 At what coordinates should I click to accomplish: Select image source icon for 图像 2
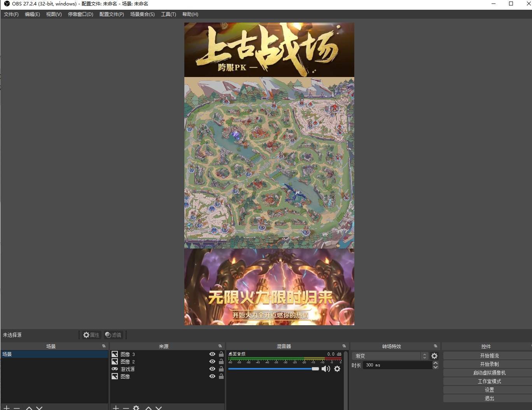(115, 362)
